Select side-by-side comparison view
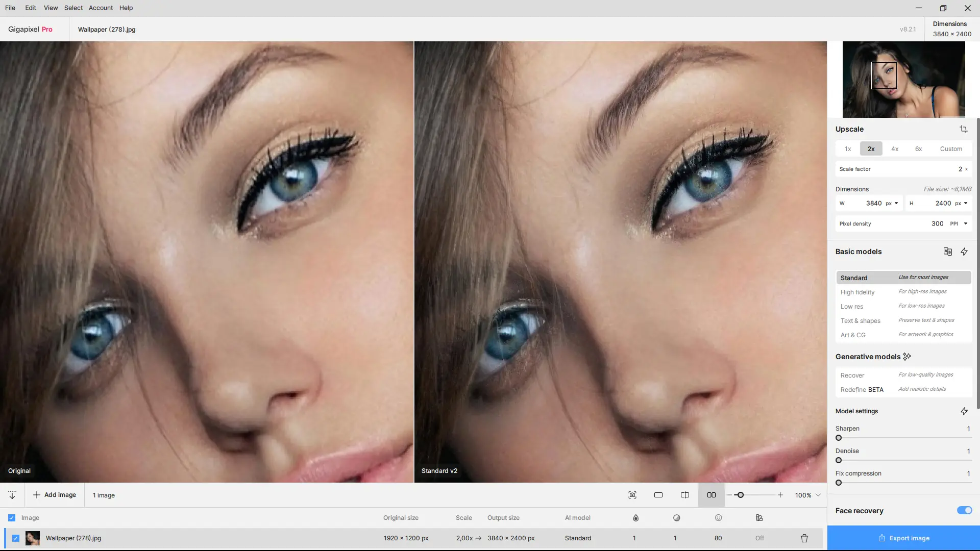This screenshot has height=551, width=980. [711, 495]
